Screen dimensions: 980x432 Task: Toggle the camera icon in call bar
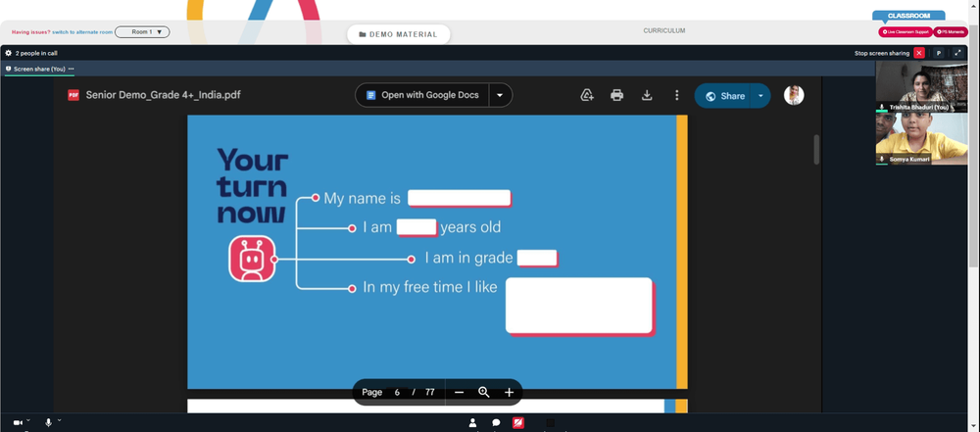click(18, 422)
